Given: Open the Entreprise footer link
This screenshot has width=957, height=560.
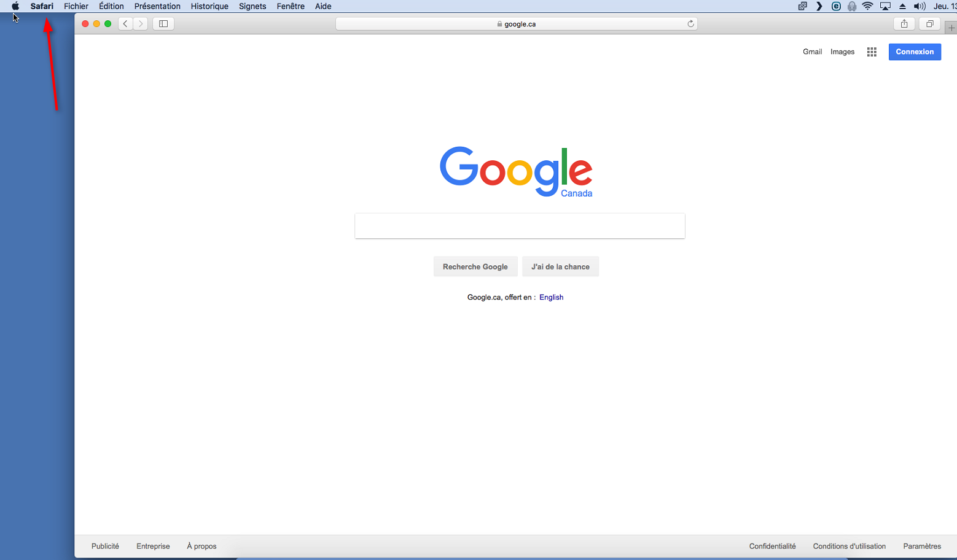Looking at the screenshot, I should click(153, 546).
